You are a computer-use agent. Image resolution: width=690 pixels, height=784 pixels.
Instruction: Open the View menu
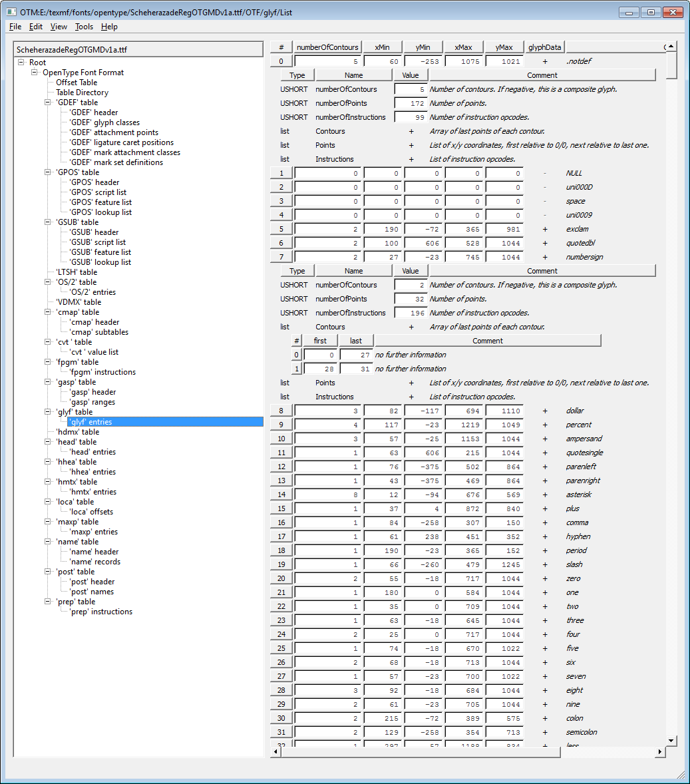(x=59, y=27)
